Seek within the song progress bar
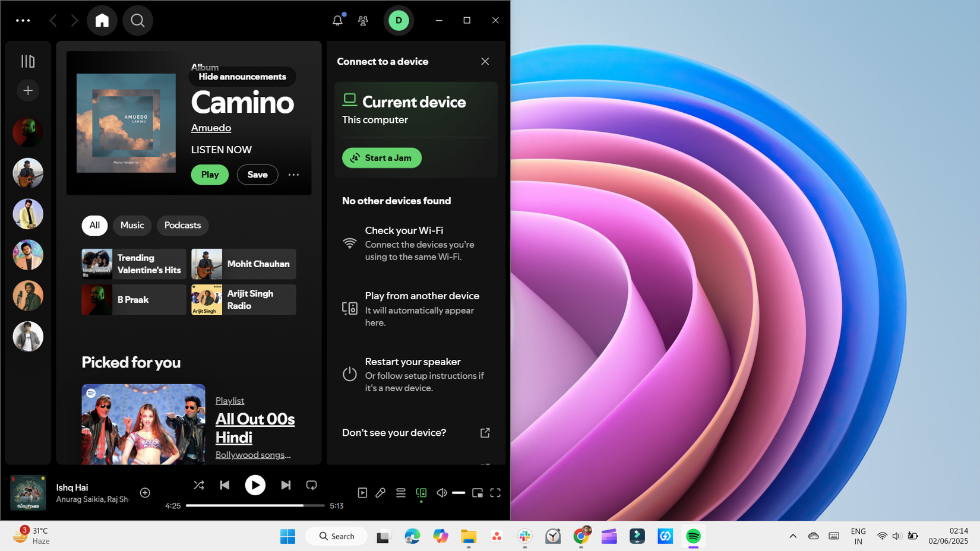The height and width of the screenshot is (551, 980). click(x=255, y=505)
